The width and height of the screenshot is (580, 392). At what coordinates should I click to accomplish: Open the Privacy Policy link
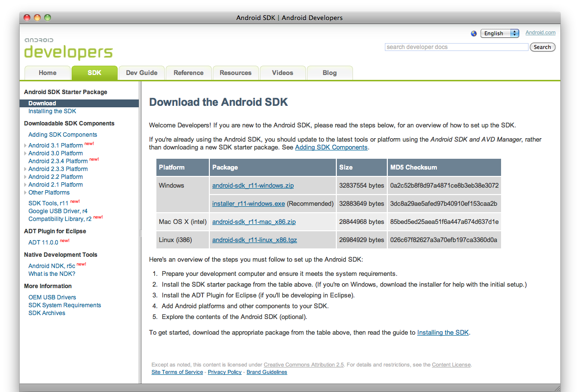tap(225, 372)
